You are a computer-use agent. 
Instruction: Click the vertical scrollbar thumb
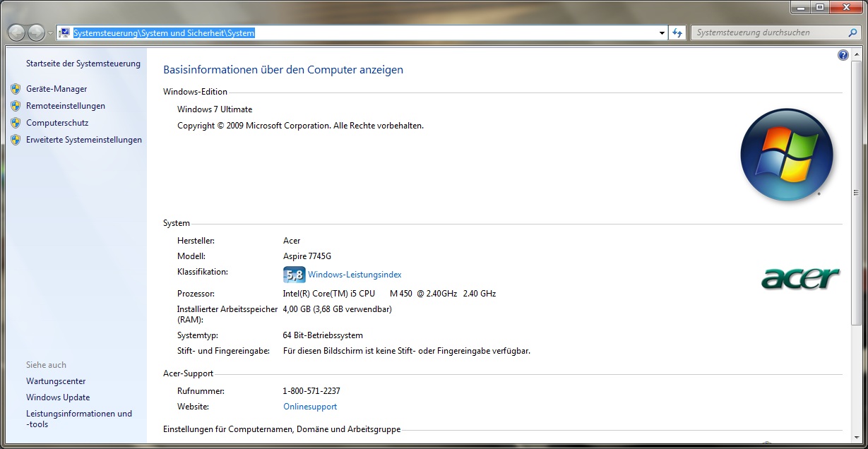(x=857, y=193)
